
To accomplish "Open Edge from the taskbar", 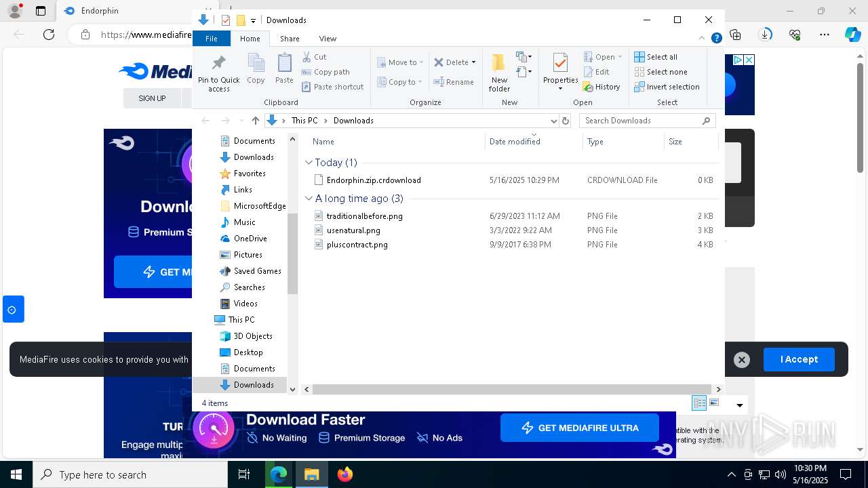I will (279, 474).
